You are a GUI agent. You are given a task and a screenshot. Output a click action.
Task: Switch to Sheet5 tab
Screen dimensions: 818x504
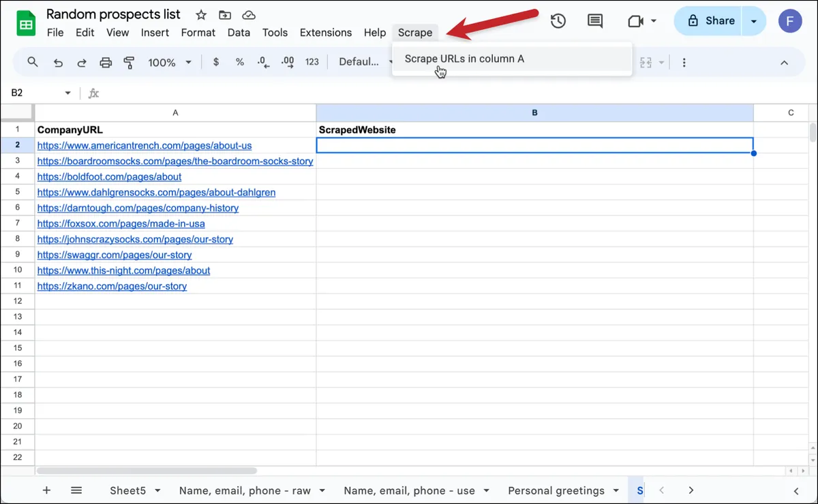pos(129,490)
